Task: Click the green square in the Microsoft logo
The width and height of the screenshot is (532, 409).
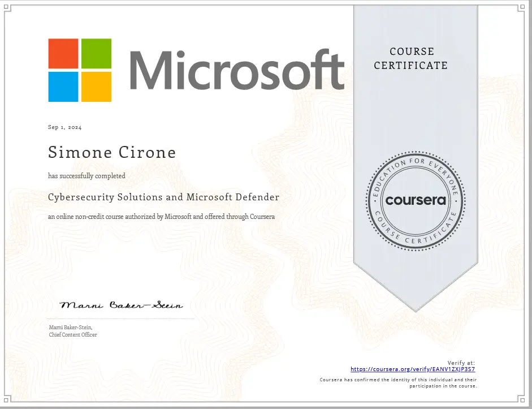Action: (96, 53)
